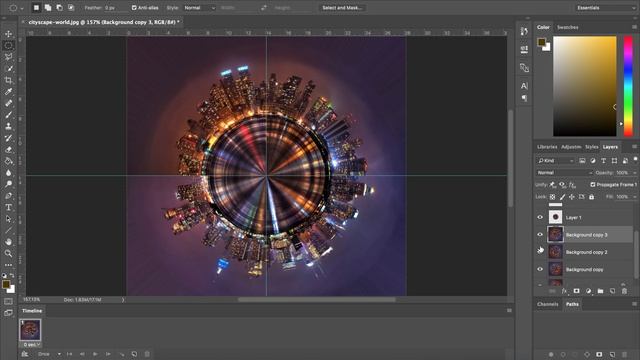Switch to the Styles tab
The width and height of the screenshot is (640, 360).
pos(591,147)
